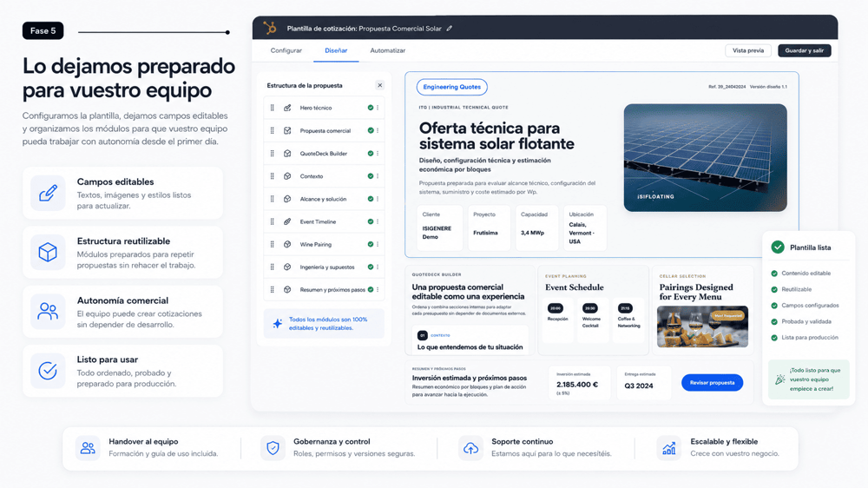Screen dimensions: 868x488
Task: Click Guardar y salir button
Action: click(805, 50)
